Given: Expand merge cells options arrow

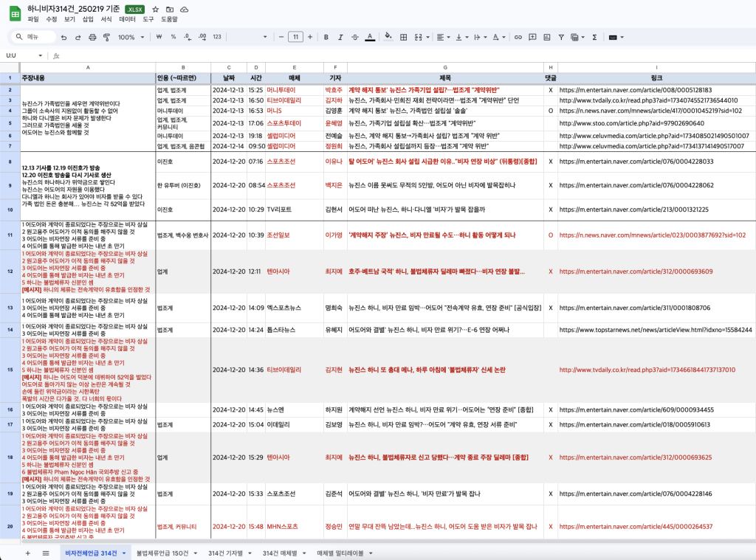Looking at the screenshot, I should pos(427,37).
